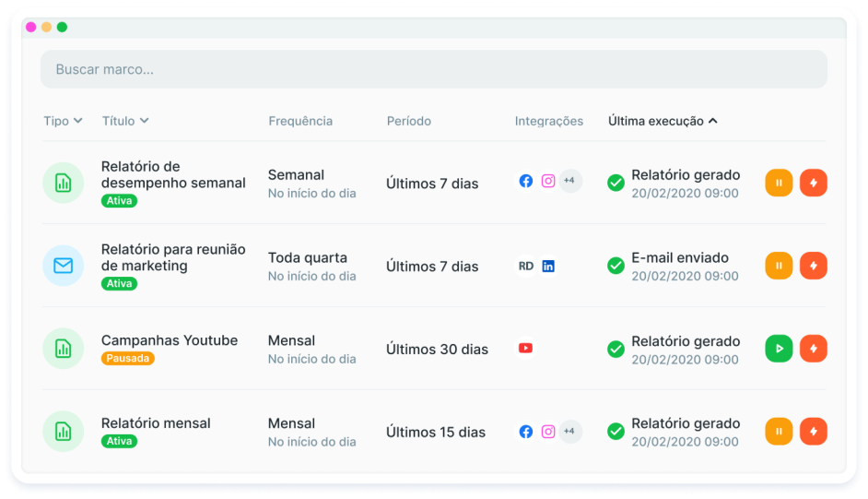This screenshot has height=499, width=868.
Task: Click the Frequência column header
Action: [300, 121]
